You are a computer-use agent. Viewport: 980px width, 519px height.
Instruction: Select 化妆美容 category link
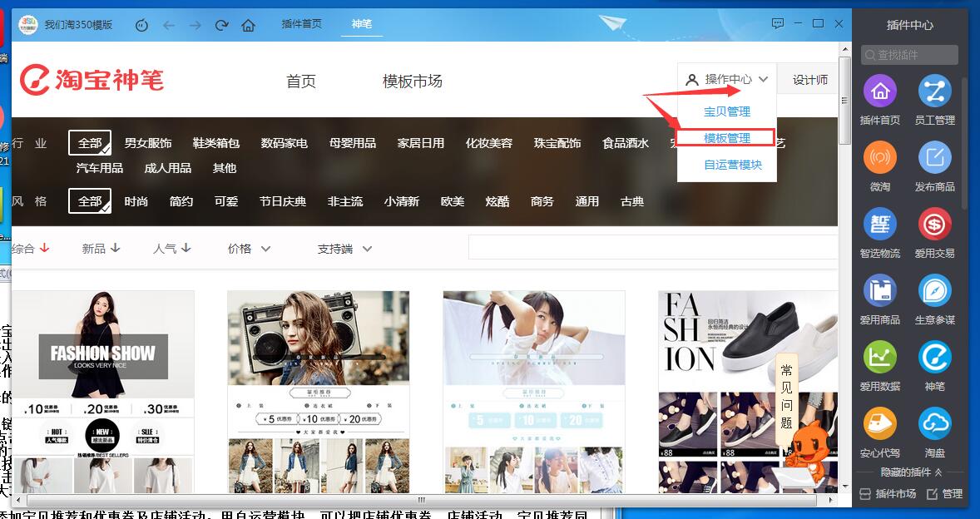[488, 143]
